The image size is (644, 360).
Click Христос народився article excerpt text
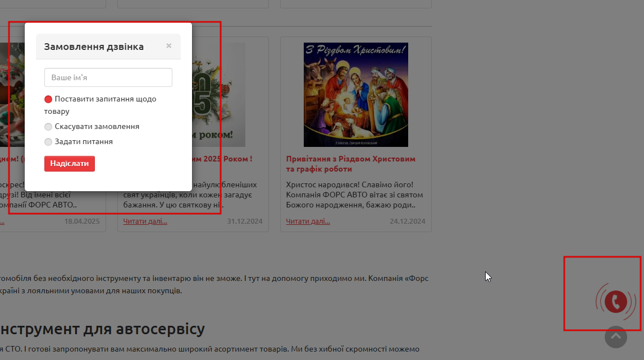pyautogui.click(x=354, y=195)
